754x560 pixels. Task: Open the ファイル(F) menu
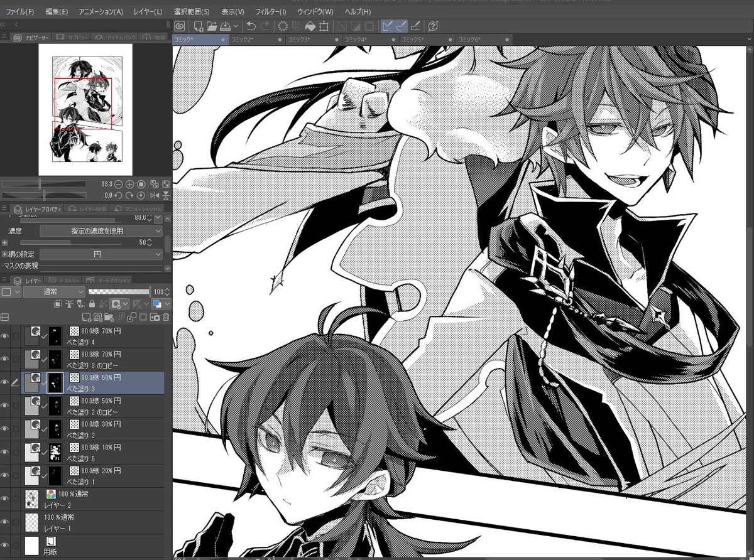point(20,12)
